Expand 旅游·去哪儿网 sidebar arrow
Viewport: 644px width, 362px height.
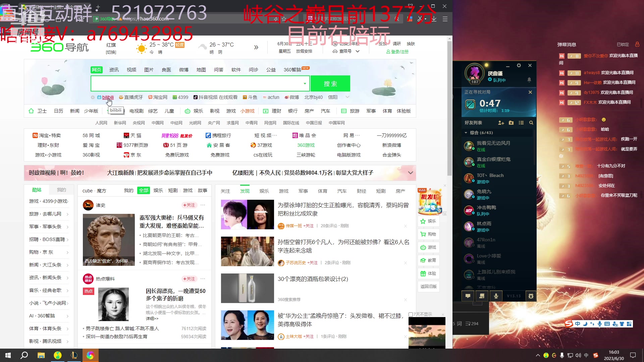click(x=67, y=214)
